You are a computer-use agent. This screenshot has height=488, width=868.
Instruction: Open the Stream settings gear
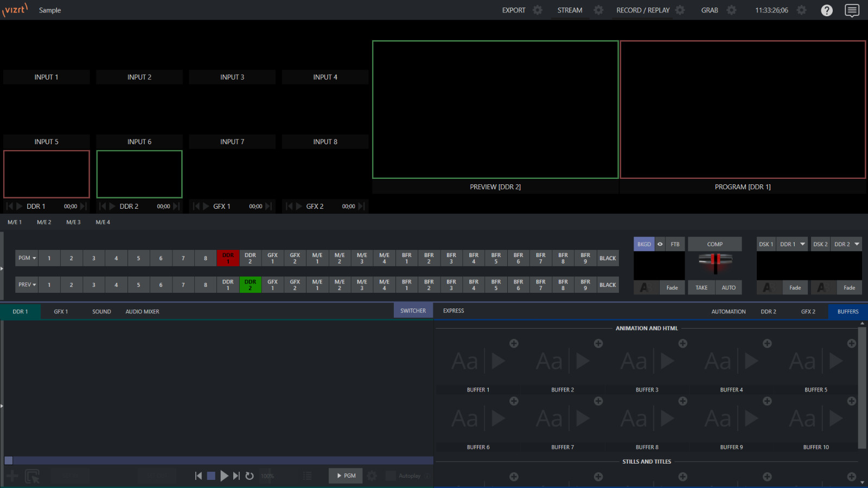(598, 10)
